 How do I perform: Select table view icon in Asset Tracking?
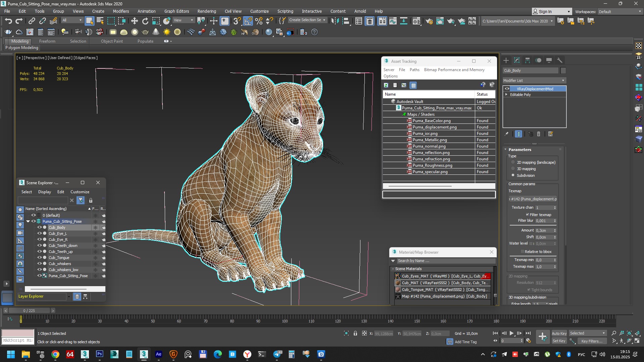click(x=413, y=85)
